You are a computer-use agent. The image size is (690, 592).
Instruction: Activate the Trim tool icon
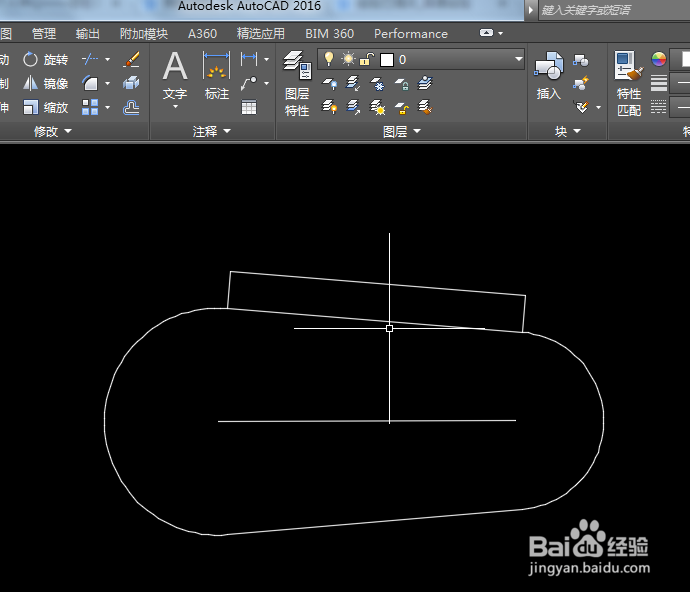(91, 59)
